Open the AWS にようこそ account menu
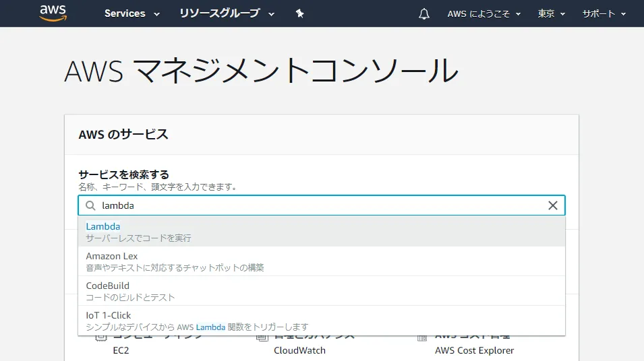644x361 pixels. point(484,13)
